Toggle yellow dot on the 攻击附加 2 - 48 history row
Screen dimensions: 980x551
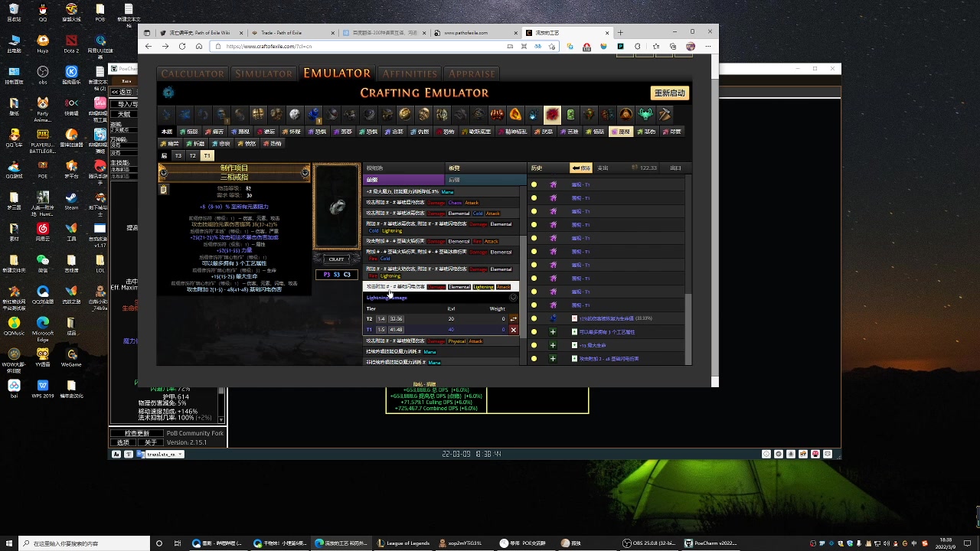click(534, 358)
